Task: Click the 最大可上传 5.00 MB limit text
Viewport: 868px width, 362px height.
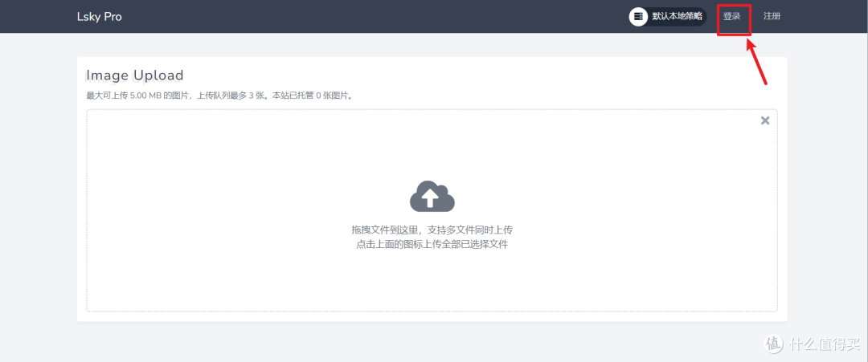Action: point(220,96)
